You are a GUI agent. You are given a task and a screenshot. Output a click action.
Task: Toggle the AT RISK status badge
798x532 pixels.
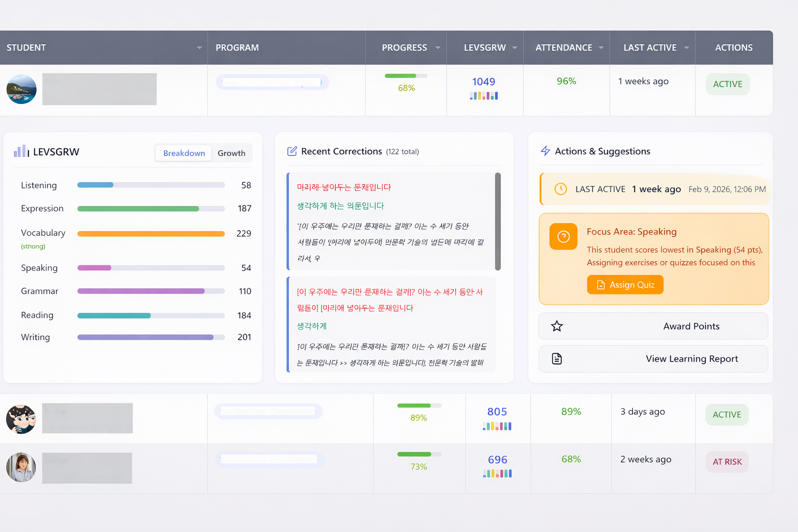tap(726, 461)
